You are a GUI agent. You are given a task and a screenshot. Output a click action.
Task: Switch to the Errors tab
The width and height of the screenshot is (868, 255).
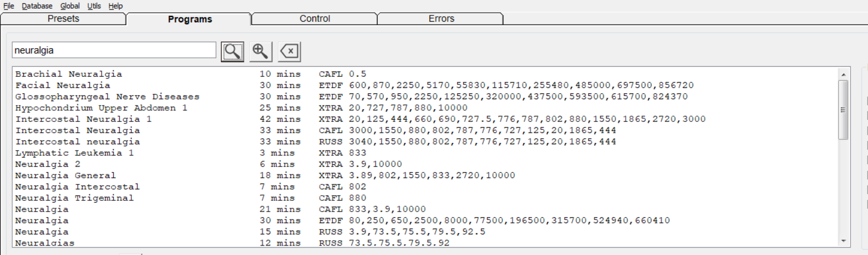coord(441,19)
